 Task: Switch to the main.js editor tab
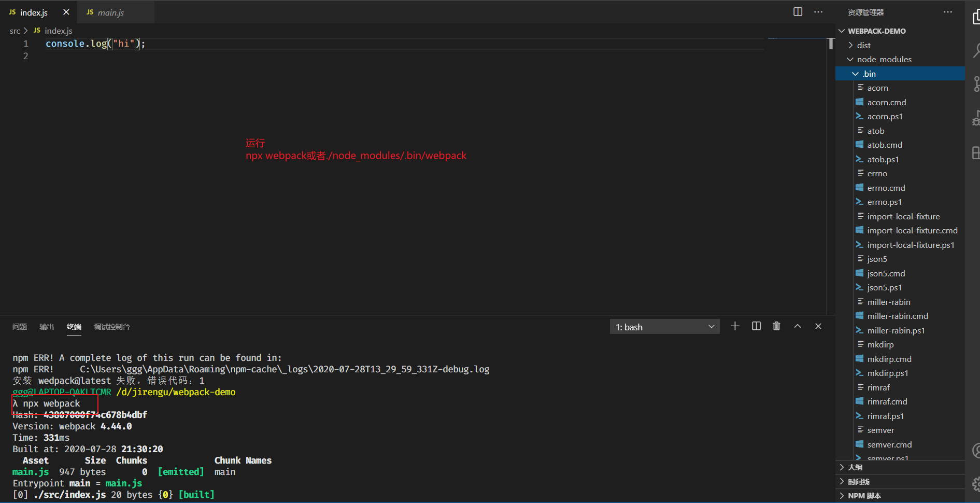point(116,12)
